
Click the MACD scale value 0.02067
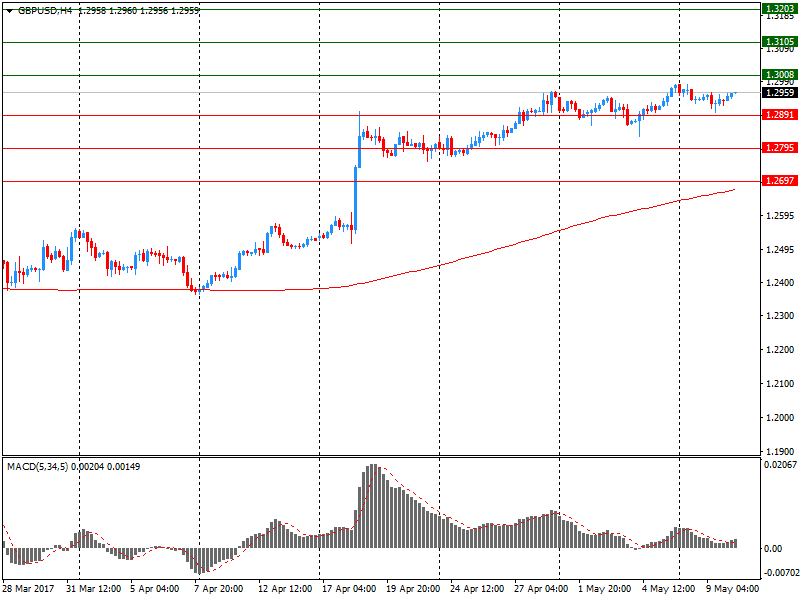point(780,464)
